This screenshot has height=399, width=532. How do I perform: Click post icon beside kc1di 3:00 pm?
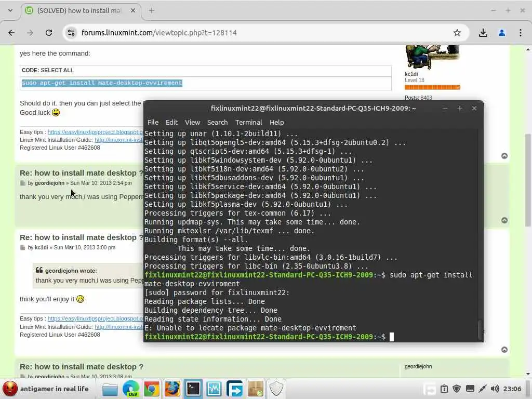click(x=23, y=248)
